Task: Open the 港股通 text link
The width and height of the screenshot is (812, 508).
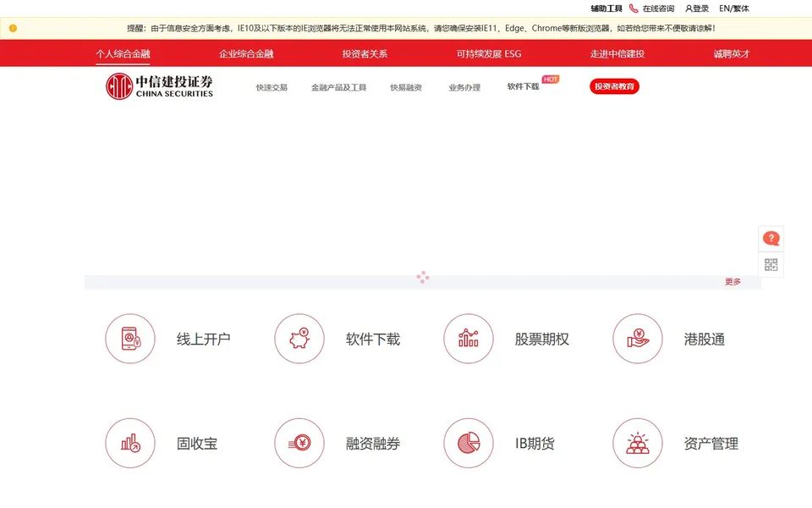Action: tap(705, 339)
